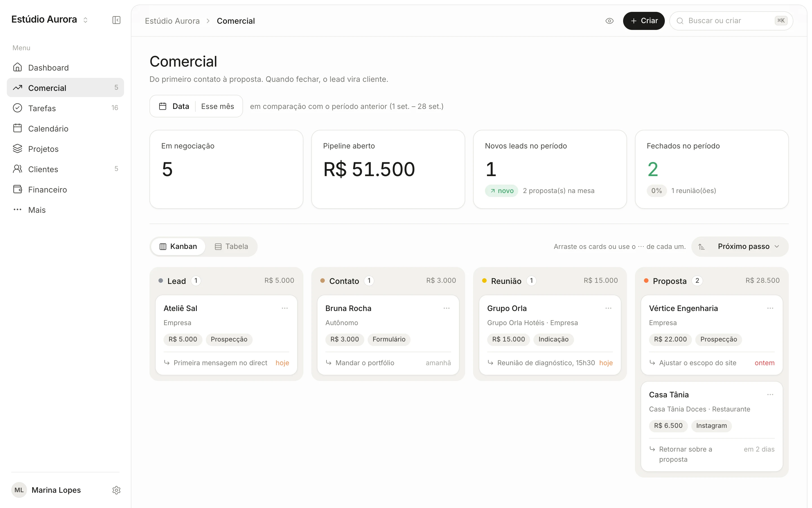The height and width of the screenshot is (508, 812).
Task: Click the Clientes people icon
Action: (x=17, y=169)
